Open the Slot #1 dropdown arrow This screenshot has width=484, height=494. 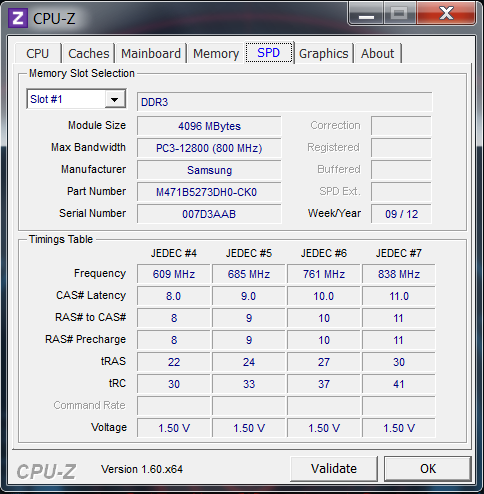click(x=115, y=99)
